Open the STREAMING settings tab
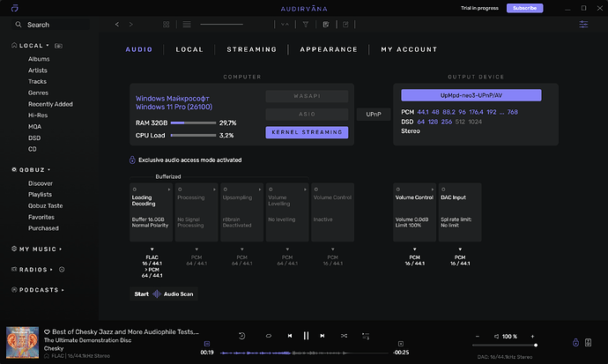Screen dimensions: 608x364 tap(252, 49)
